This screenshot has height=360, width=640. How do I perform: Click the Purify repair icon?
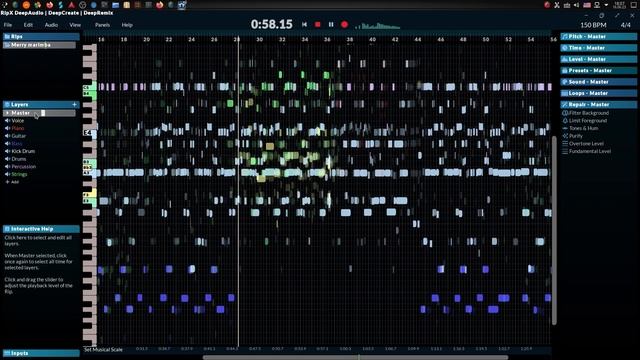point(565,136)
